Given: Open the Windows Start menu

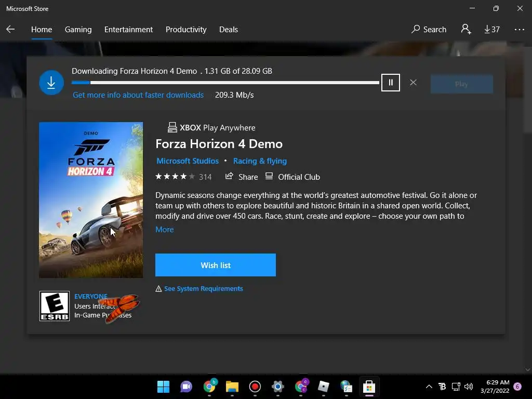Looking at the screenshot, I should [163, 387].
